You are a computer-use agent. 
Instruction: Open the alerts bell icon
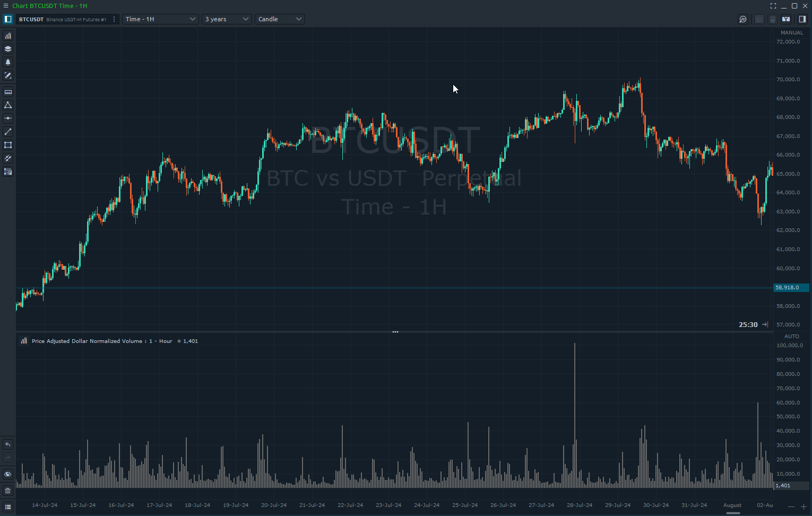point(8,62)
